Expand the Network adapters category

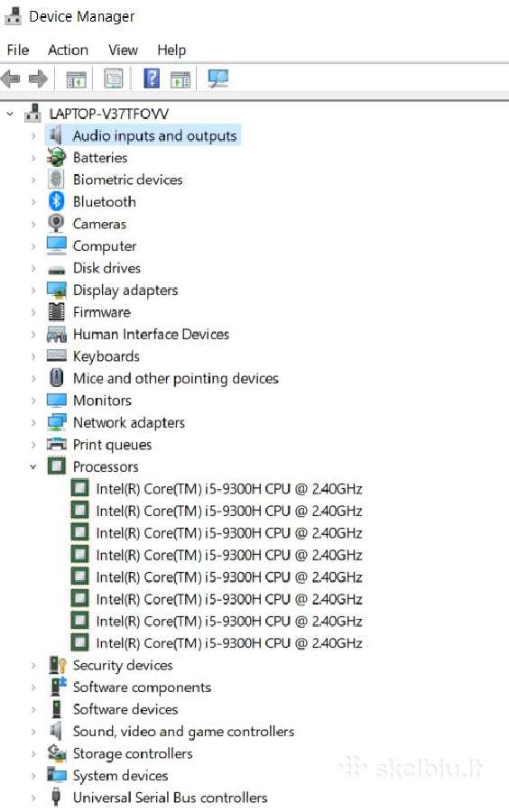coord(33,422)
